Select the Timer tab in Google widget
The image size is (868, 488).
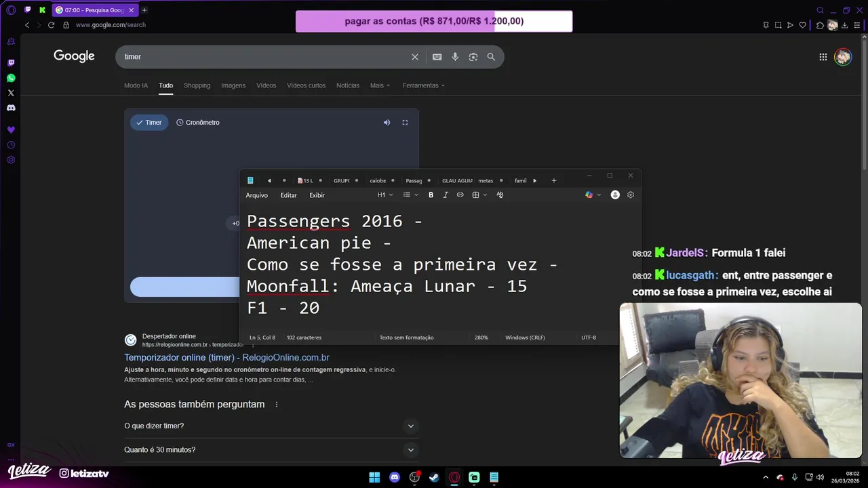(x=149, y=123)
